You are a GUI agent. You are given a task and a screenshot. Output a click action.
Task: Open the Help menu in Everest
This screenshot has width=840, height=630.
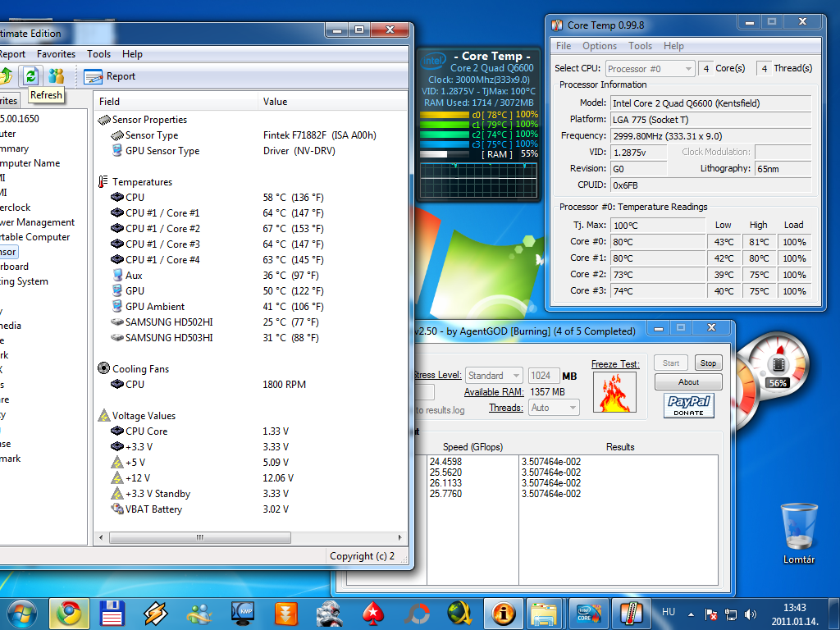pyautogui.click(x=132, y=54)
